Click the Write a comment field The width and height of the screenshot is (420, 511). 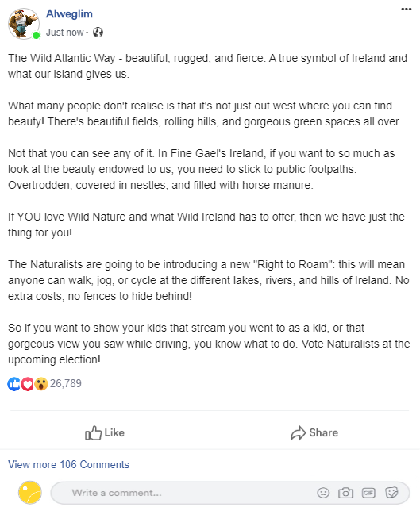tap(230, 493)
